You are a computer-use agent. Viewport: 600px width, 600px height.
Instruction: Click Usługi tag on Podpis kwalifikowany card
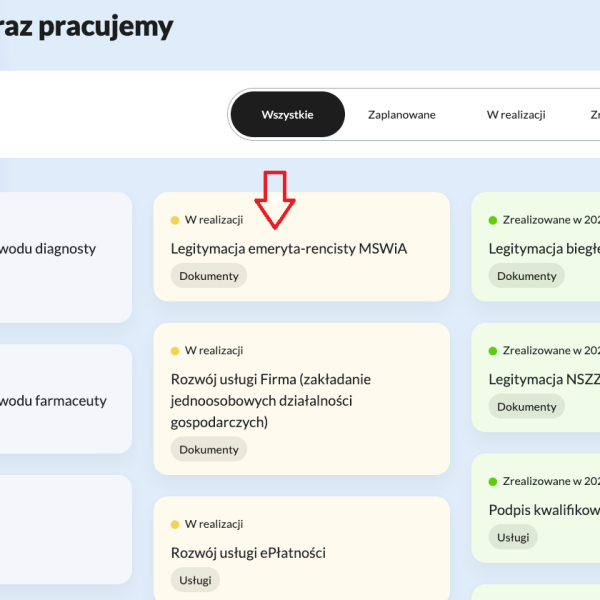(x=513, y=537)
